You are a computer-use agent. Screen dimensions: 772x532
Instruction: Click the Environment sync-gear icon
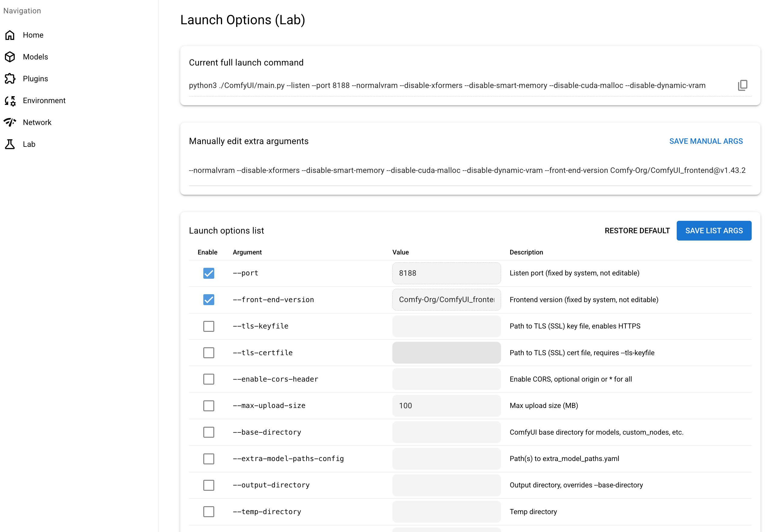[x=10, y=101]
